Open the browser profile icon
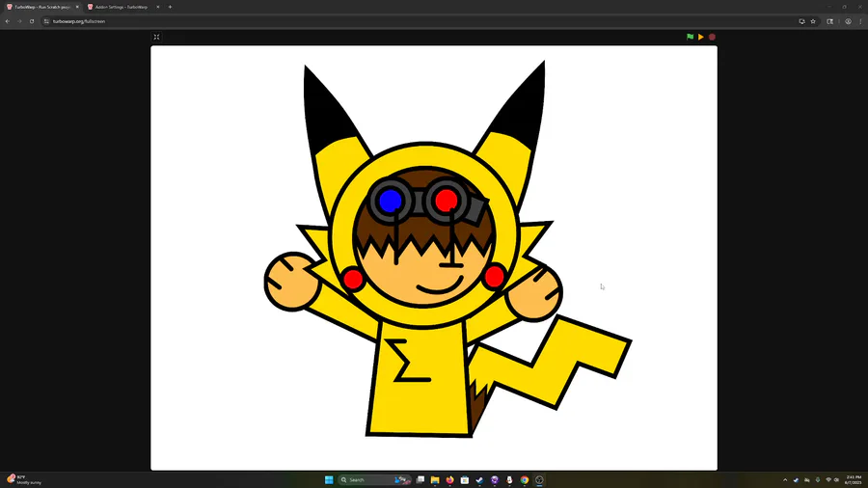Viewport: 868px width, 488px height. [x=848, y=21]
